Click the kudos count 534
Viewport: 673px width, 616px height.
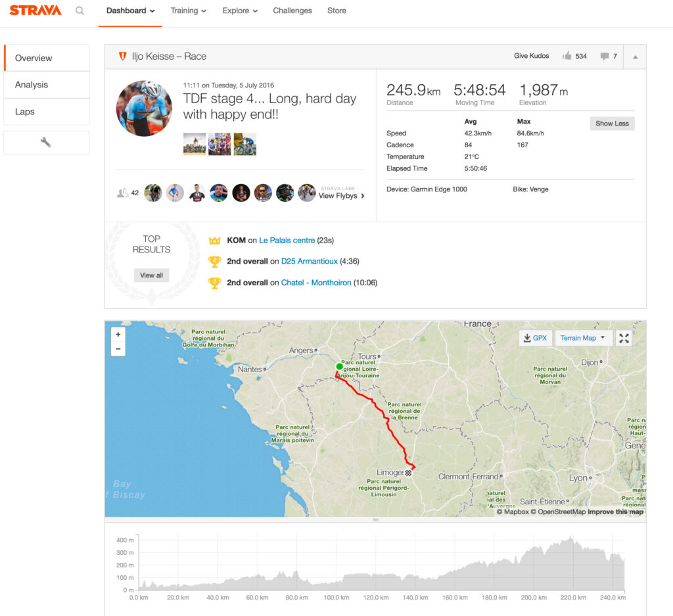point(581,57)
